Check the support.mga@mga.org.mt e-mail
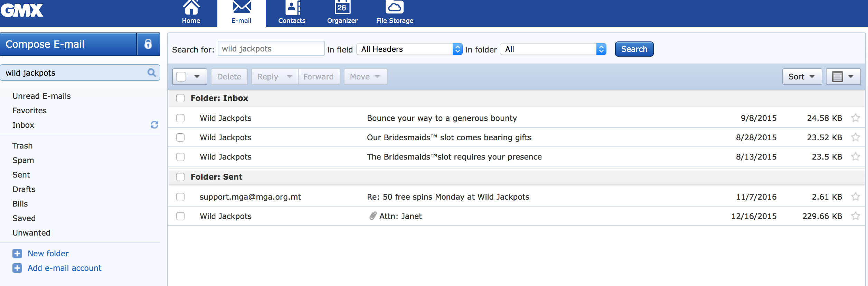The image size is (868, 286). (x=180, y=197)
